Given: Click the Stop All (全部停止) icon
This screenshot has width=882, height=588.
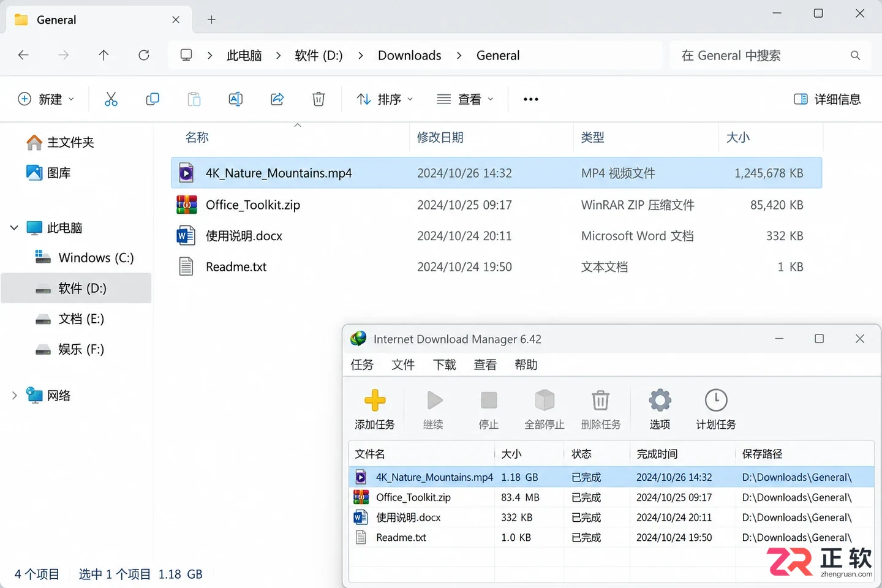Looking at the screenshot, I should (x=545, y=401).
